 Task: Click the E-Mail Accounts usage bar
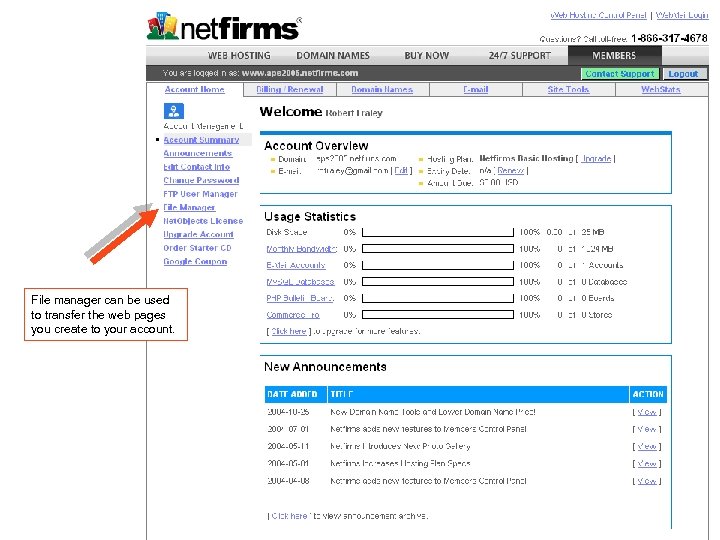click(x=438, y=265)
